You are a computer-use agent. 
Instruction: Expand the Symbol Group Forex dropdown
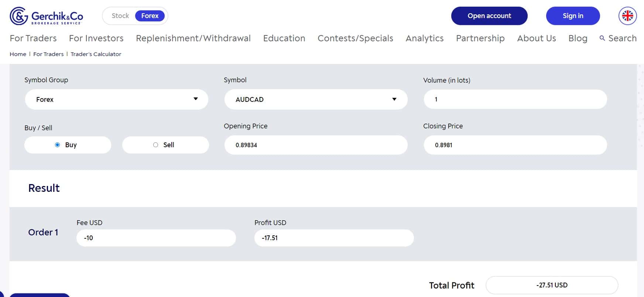click(116, 99)
